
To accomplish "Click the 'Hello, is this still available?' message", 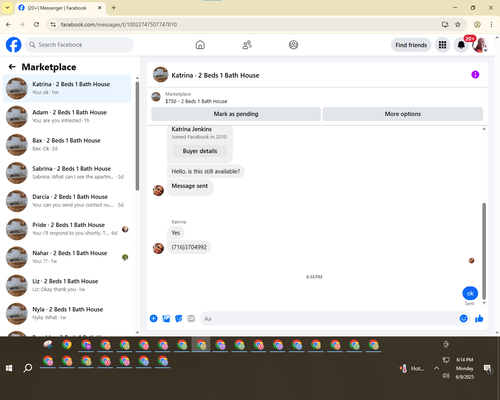I will tap(206, 171).
